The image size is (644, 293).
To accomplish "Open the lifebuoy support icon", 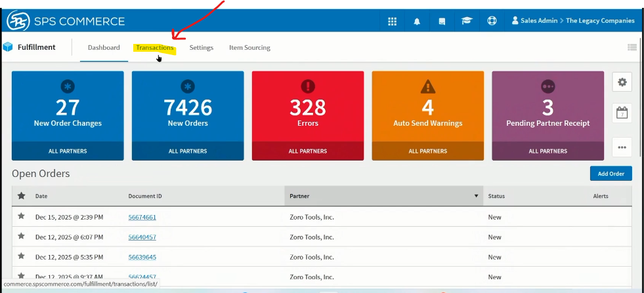I will pos(492,20).
